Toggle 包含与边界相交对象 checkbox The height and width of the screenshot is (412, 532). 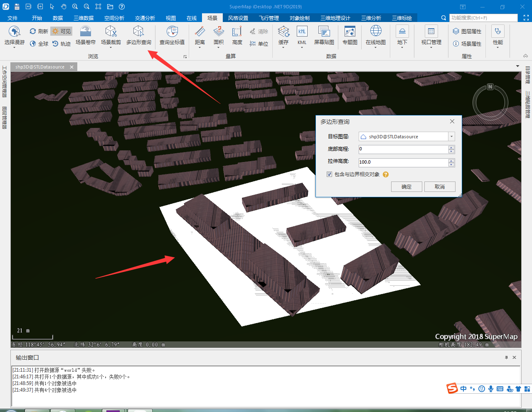(x=329, y=174)
